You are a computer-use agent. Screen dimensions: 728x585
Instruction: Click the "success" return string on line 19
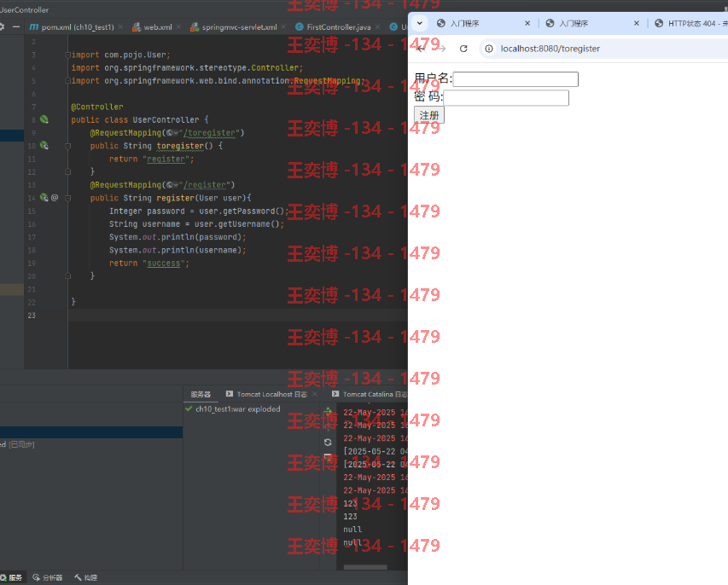click(x=163, y=263)
